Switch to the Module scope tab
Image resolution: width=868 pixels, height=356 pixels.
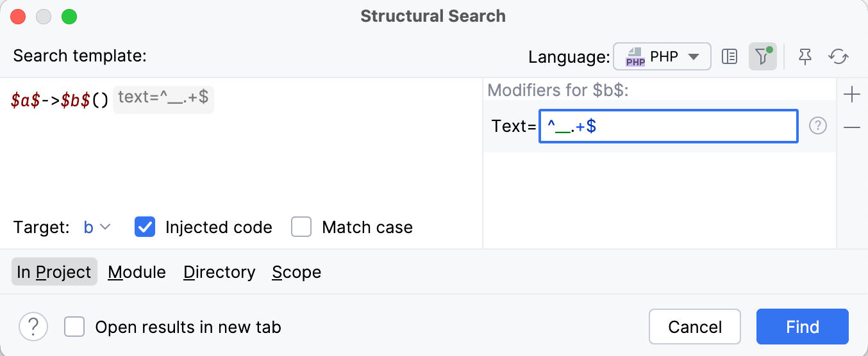click(x=137, y=272)
